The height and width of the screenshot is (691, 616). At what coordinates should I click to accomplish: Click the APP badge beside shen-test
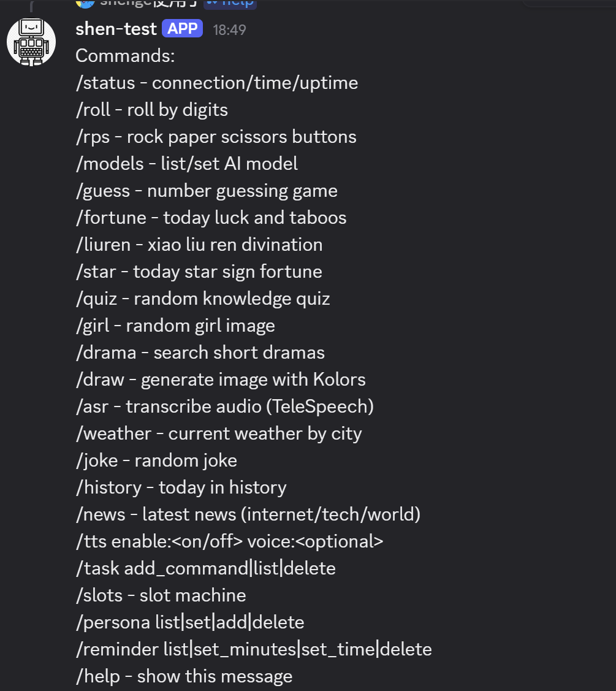click(182, 29)
